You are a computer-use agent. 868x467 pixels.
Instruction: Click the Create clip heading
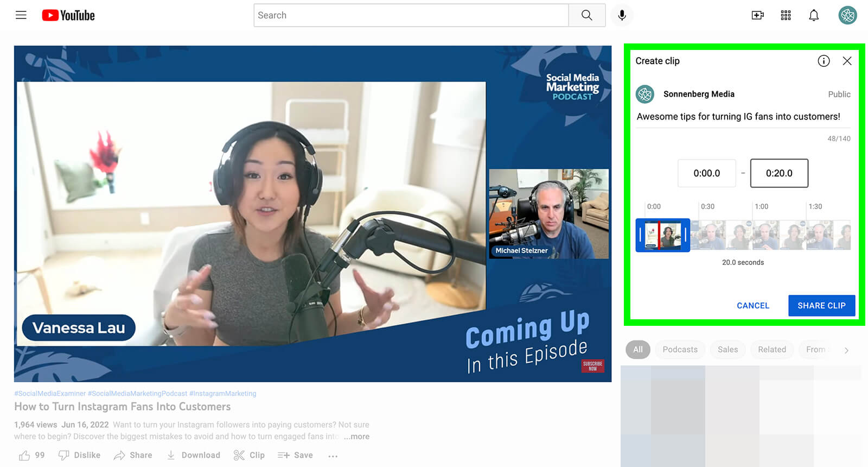tap(658, 61)
